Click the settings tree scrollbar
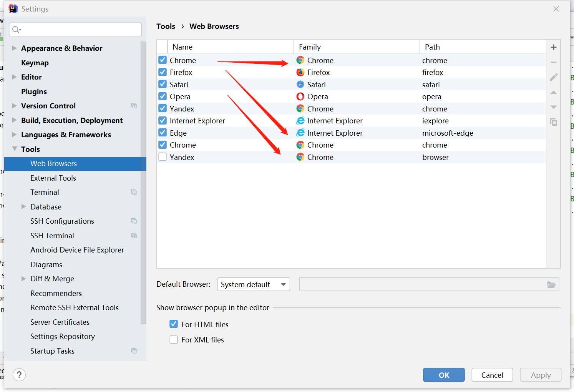The height and width of the screenshot is (392, 574). (x=143, y=183)
